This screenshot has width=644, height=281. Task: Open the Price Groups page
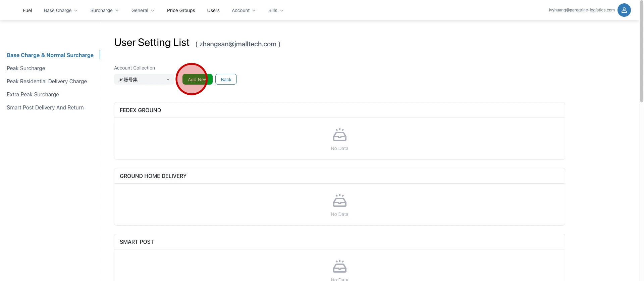point(181,10)
